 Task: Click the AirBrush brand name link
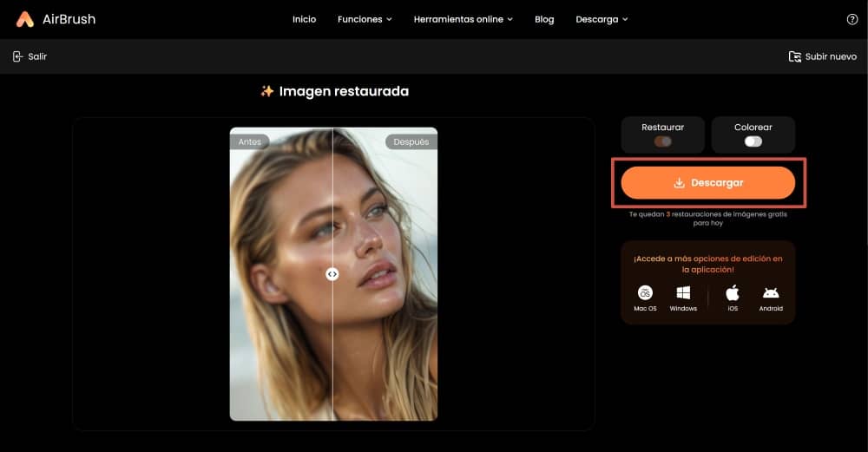point(69,19)
